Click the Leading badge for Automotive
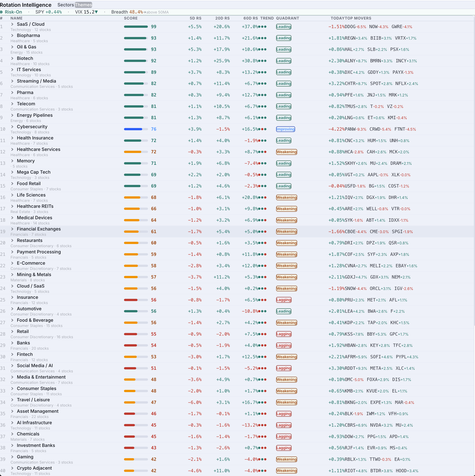The height and width of the screenshot is (476, 475). tap(284, 311)
